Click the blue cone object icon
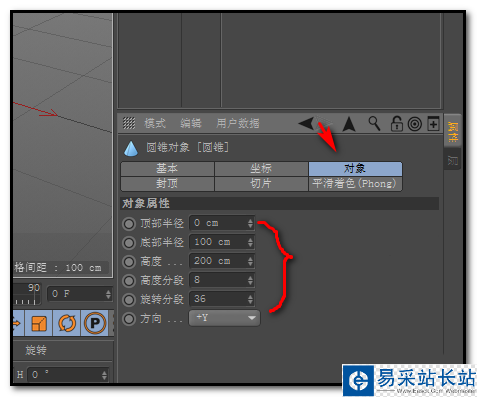The height and width of the screenshot is (397, 477). tap(131, 148)
